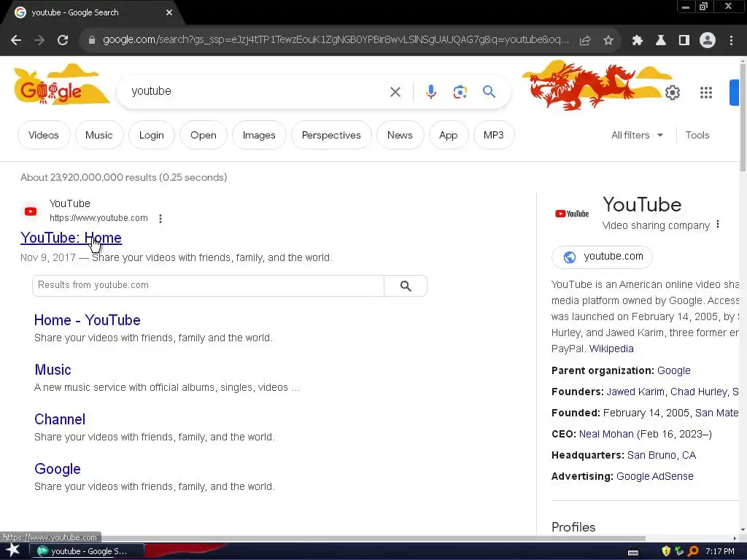
Task: Click the browser address bar URL
Action: click(x=336, y=40)
